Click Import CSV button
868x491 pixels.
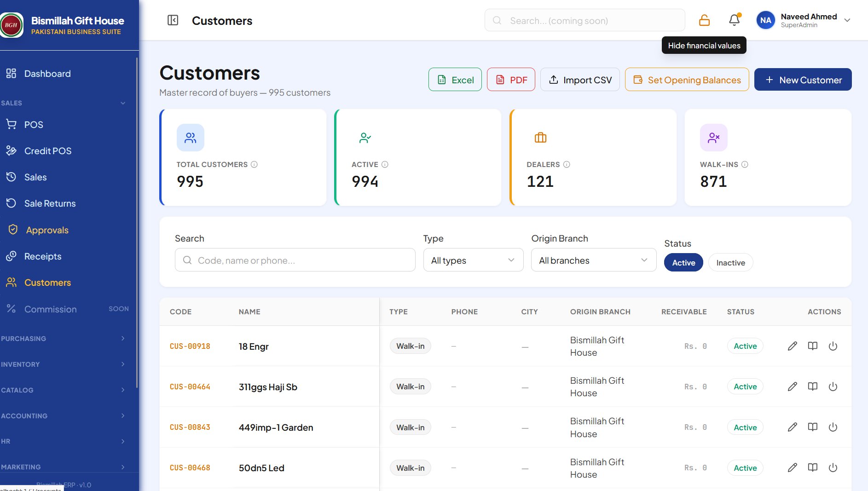pyautogui.click(x=580, y=80)
